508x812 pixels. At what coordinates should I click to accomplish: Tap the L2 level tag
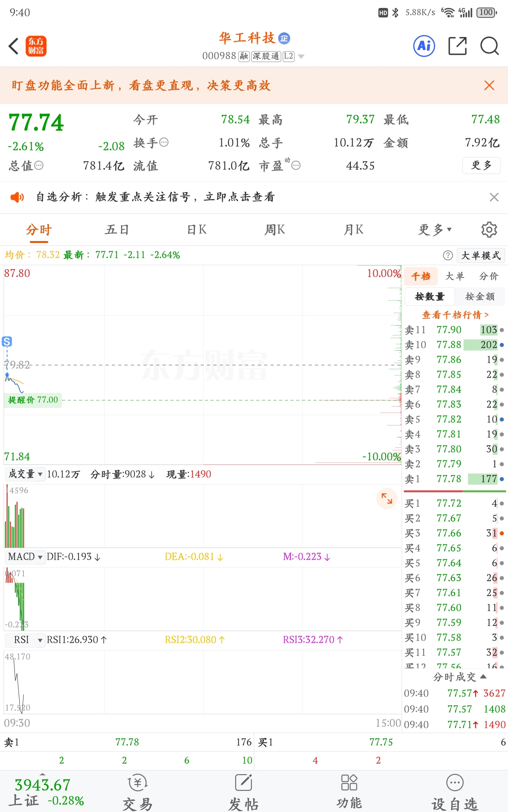point(288,56)
